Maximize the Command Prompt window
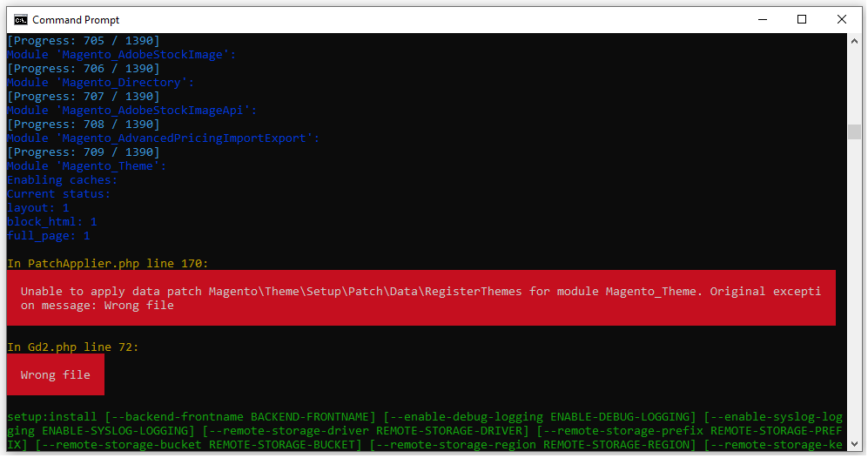The image size is (868, 458). point(802,20)
